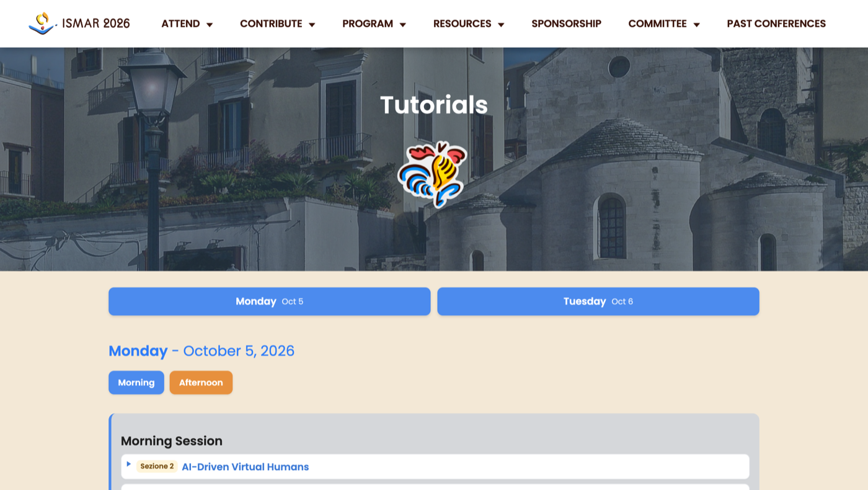This screenshot has width=868, height=490.
Task: Jump to the Afternoon session
Action: tap(201, 383)
